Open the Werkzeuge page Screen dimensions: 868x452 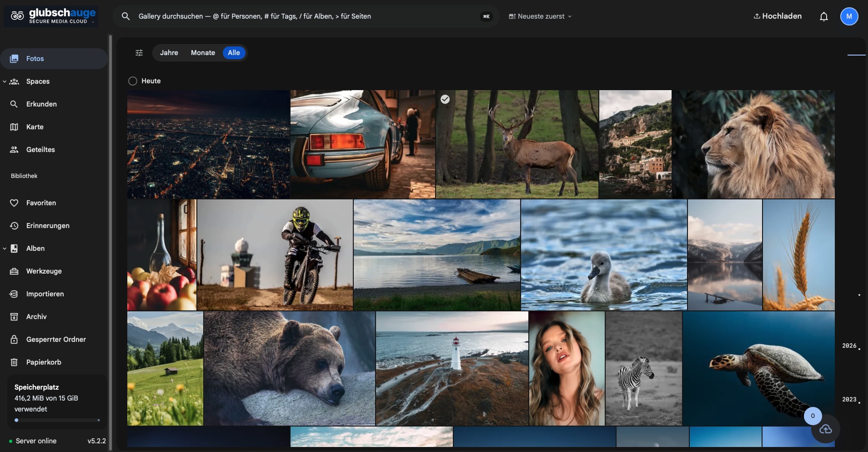pyautogui.click(x=54, y=271)
